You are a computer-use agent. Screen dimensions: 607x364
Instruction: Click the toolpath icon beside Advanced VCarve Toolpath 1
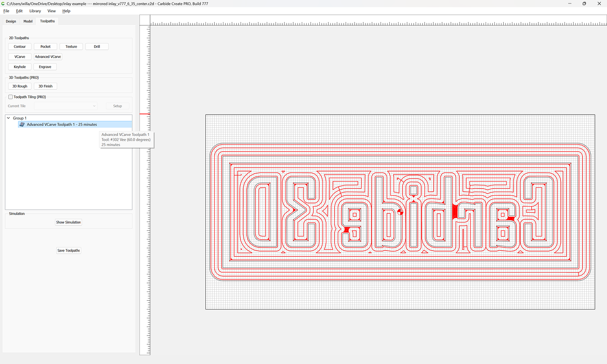point(22,124)
